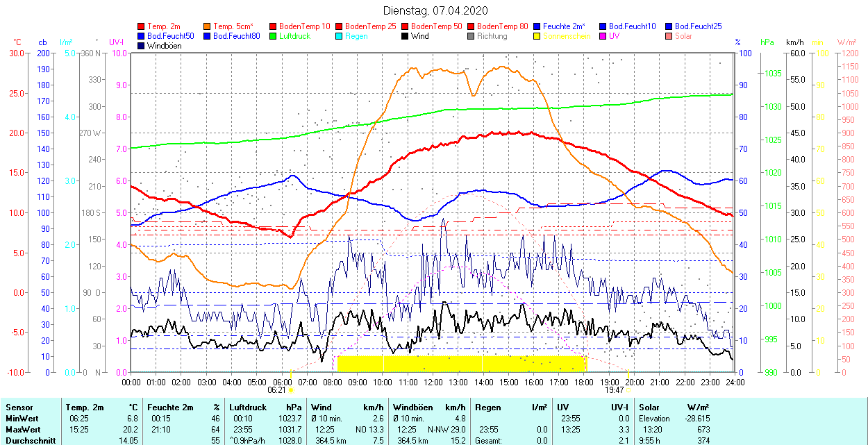Click the Feuchte 2m legend label

(x=564, y=26)
